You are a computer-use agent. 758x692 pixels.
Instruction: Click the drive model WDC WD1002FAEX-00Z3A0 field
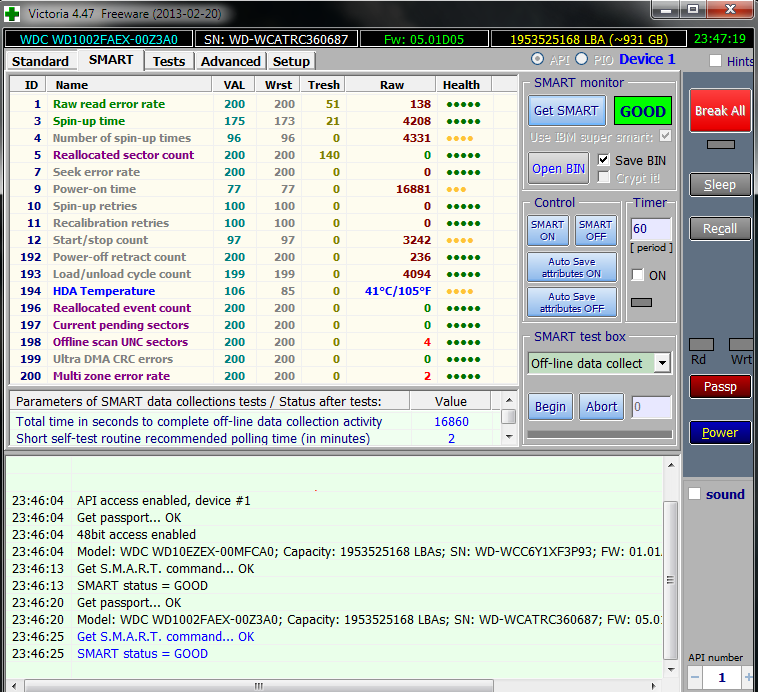click(x=99, y=39)
